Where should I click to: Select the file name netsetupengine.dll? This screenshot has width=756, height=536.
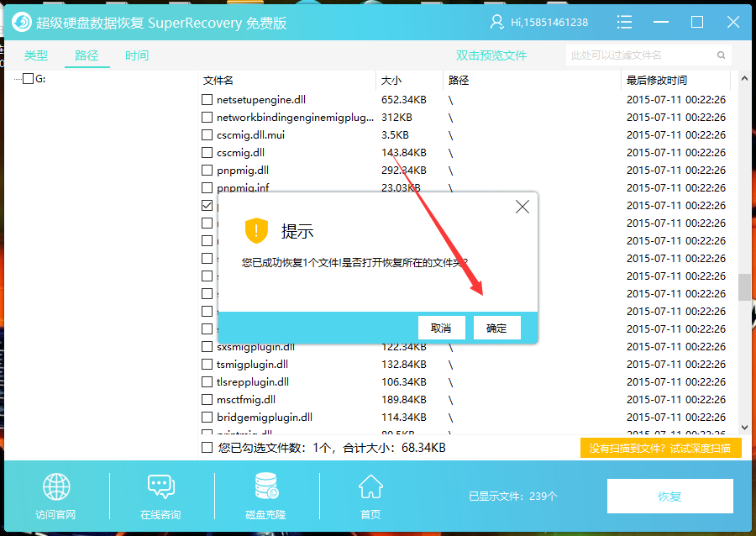pyautogui.click(x=261, y=100)
